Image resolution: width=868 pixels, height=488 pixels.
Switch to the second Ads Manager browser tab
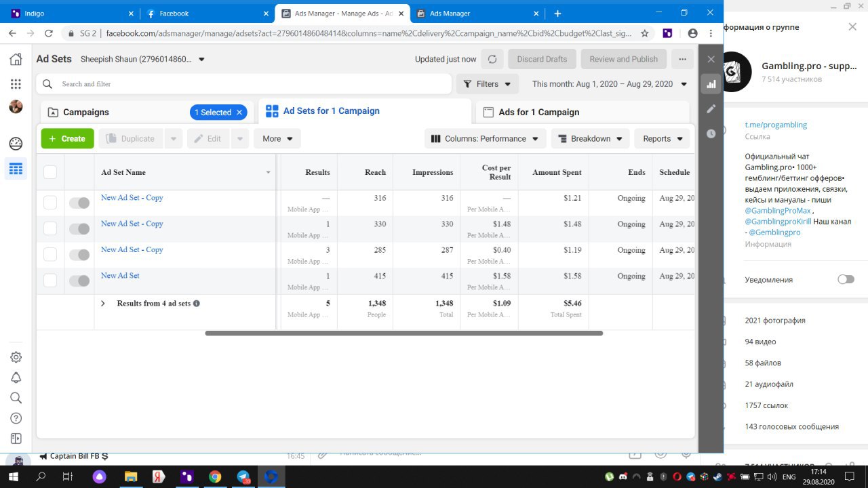tap(477, 13)
